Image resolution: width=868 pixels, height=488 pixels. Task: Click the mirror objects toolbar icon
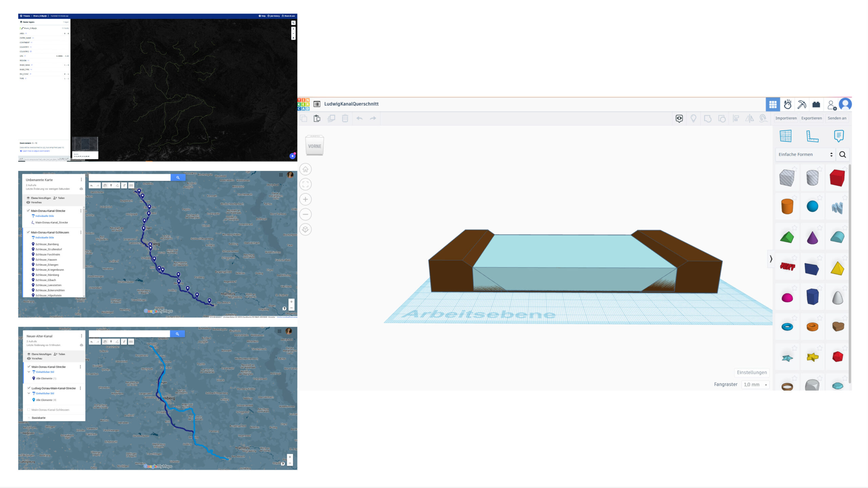coord(749,118)
